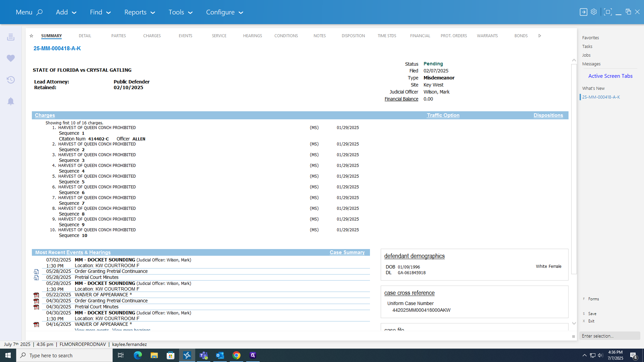
Task: Switch to the WARRANTS tab
Action: click(487, 36)
